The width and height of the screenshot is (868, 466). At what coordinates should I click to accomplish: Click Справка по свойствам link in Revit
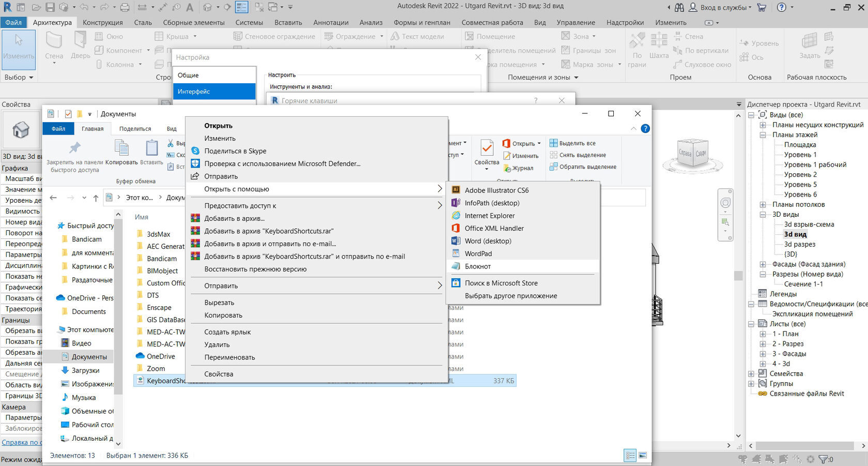pos(21,442)
